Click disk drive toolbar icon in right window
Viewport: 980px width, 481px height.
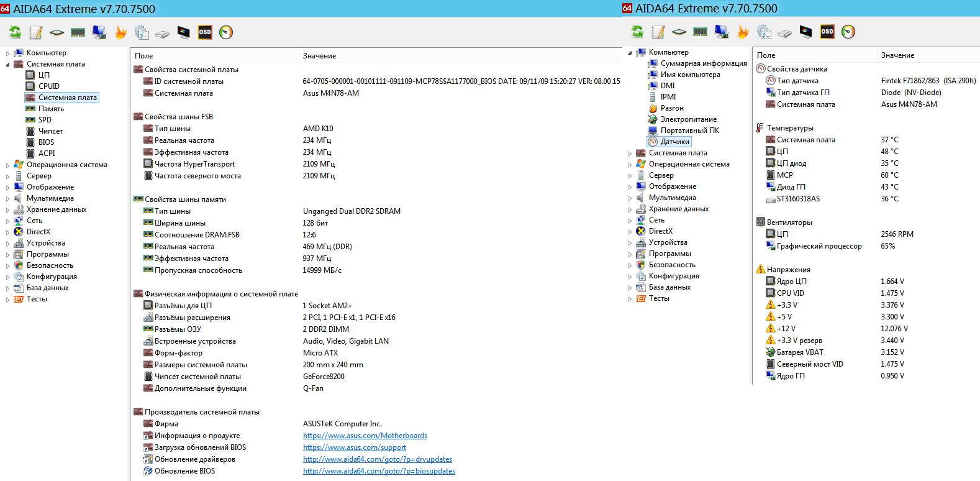[785, 33]
